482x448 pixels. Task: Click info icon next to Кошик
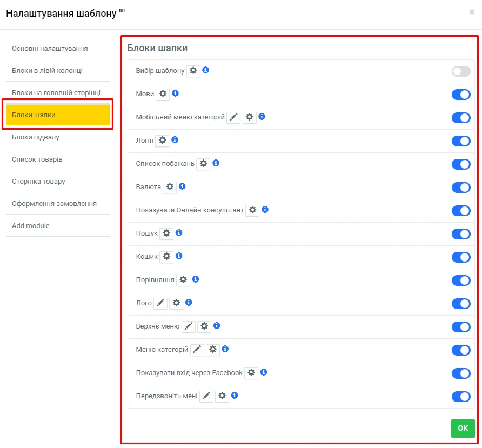(x=179, y=256)
